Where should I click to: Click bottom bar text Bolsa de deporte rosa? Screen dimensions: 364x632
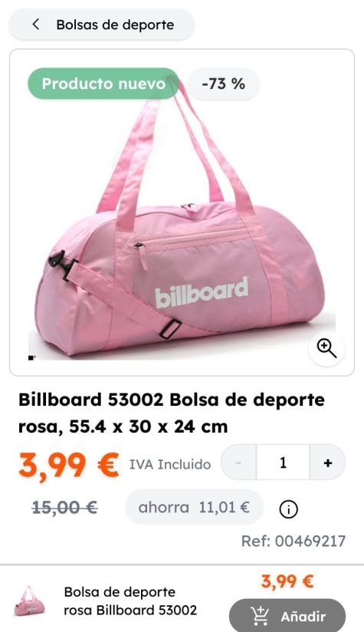130,601
